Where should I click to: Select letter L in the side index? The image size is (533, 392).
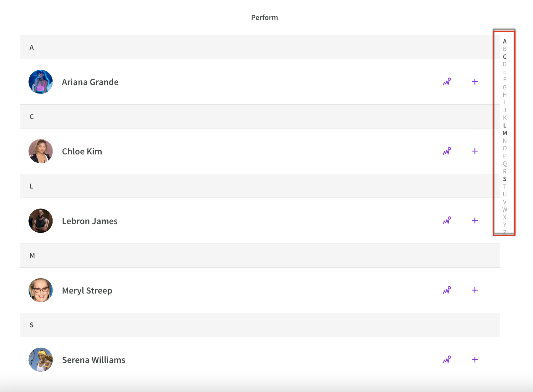click(505, 125)
